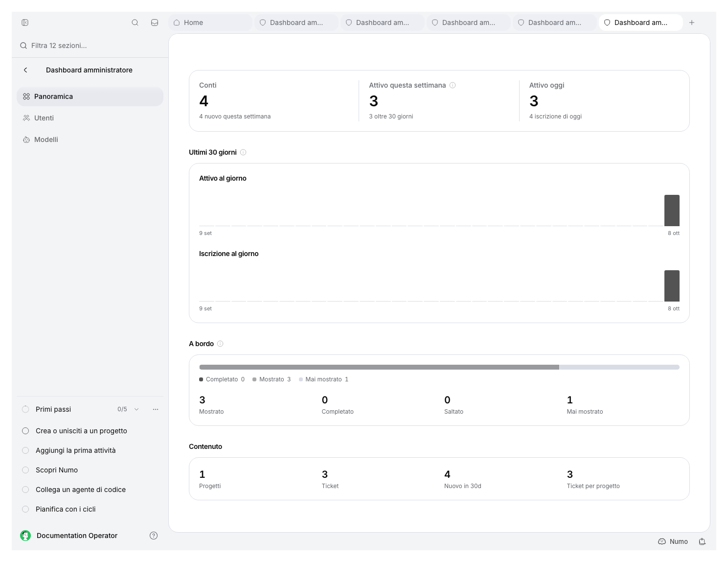The image size is (728, 562).
Task: Add a new tab with plus icon
Action: (x=692, y=23)
